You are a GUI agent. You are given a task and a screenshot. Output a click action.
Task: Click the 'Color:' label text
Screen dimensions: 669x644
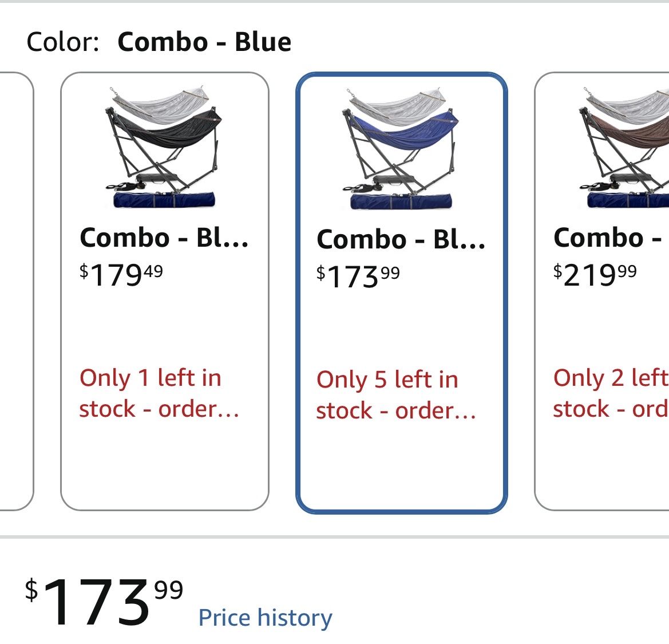click(63, 42)
